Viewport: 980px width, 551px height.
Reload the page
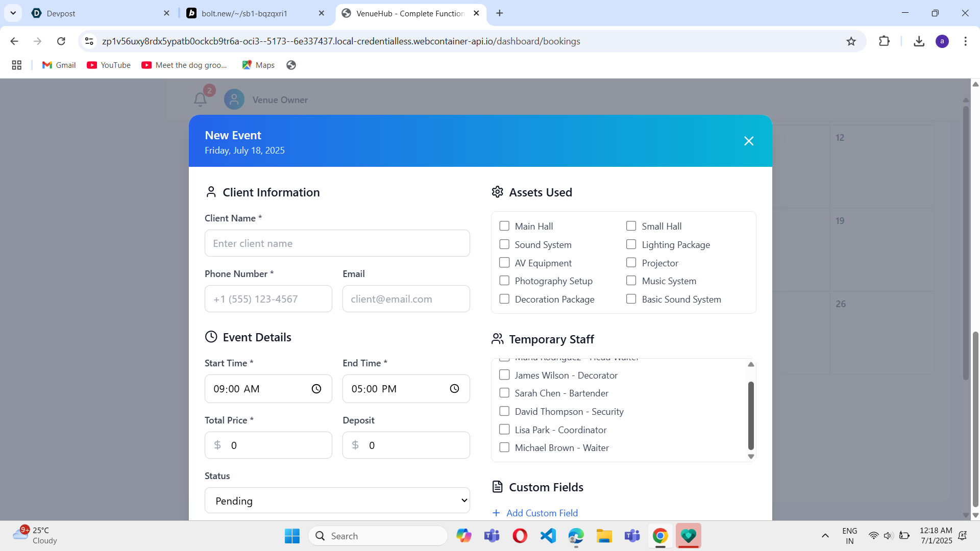pos(61,41)
